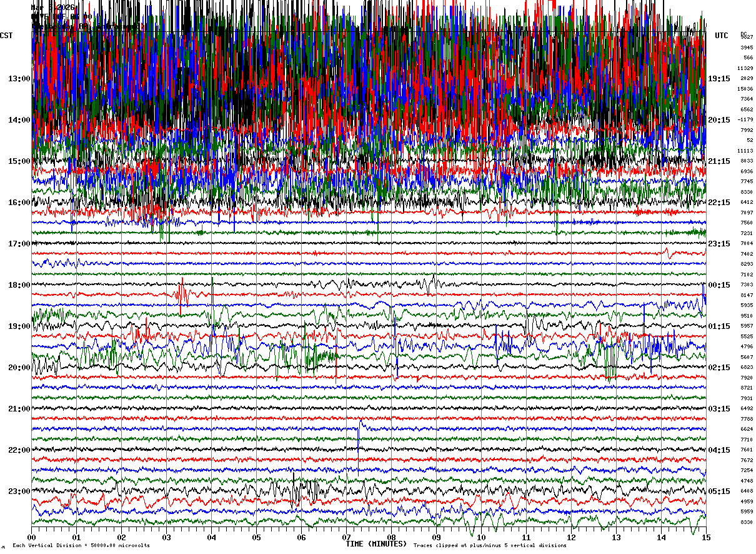Select the 16:00 CST time label
The image size is (756, 554).
tap(19, 203)
